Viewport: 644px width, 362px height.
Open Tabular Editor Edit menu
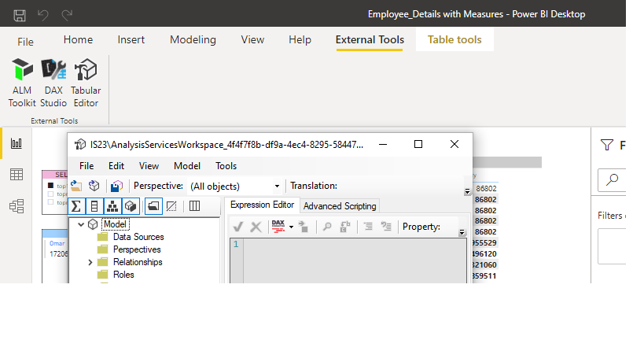point(116,166)
